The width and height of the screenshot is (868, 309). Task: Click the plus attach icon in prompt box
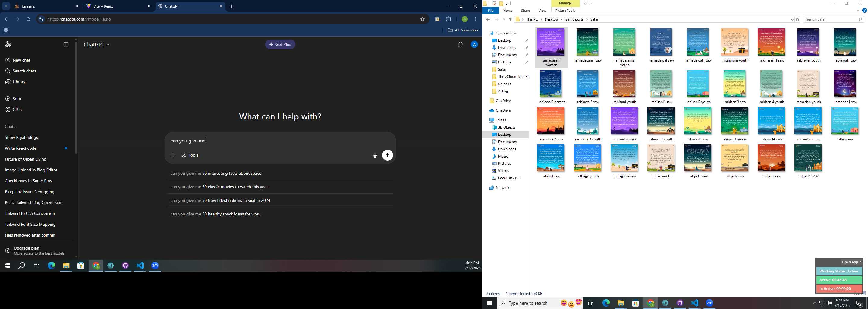(x=173, y=155)
